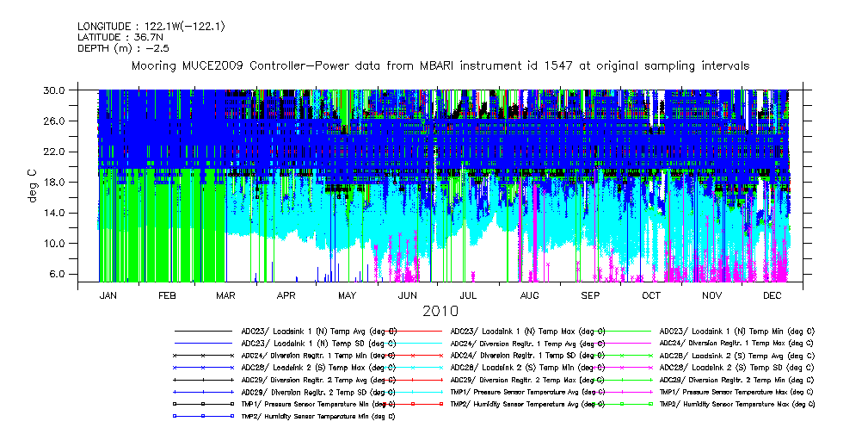
Task: Click the TMP2 Humidity Sensor Temperature Max label
Action: (737, 403)
